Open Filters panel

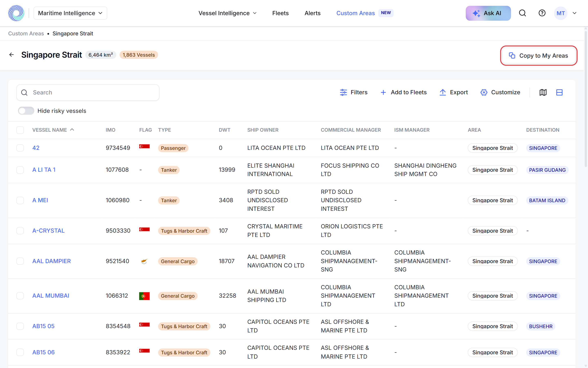(x=354, y=92)
